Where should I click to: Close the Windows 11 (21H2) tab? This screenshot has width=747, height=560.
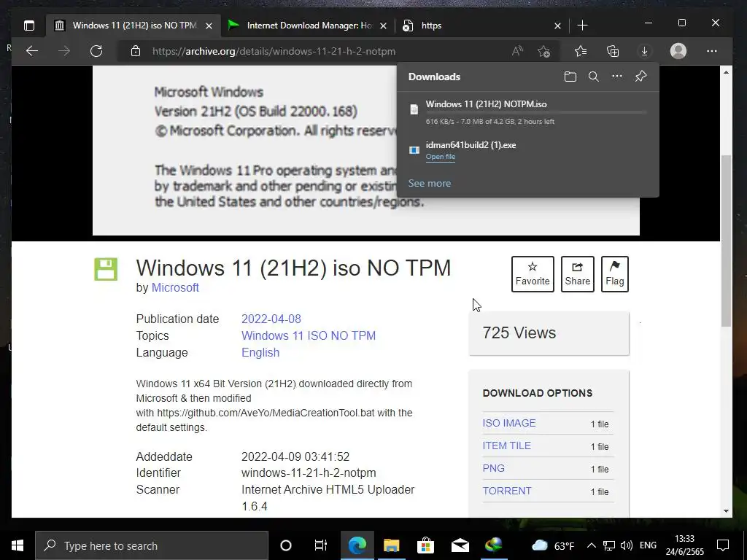209,26
